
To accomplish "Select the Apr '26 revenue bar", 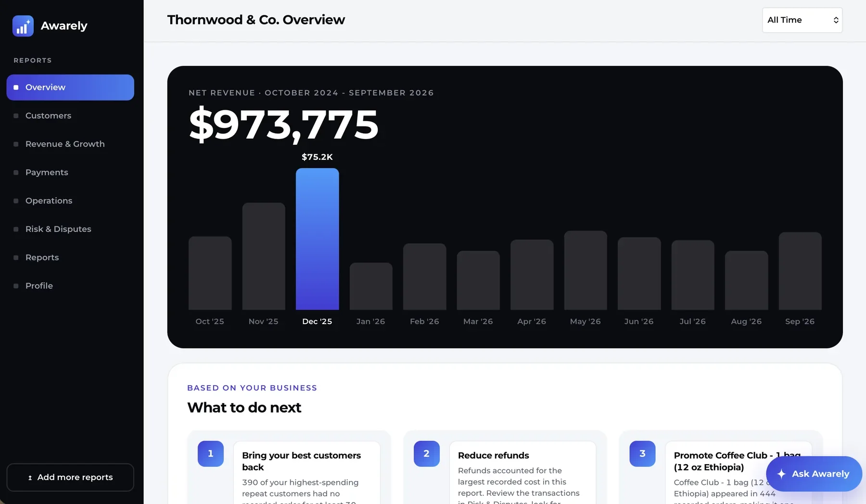I will [x=532, y=275].
